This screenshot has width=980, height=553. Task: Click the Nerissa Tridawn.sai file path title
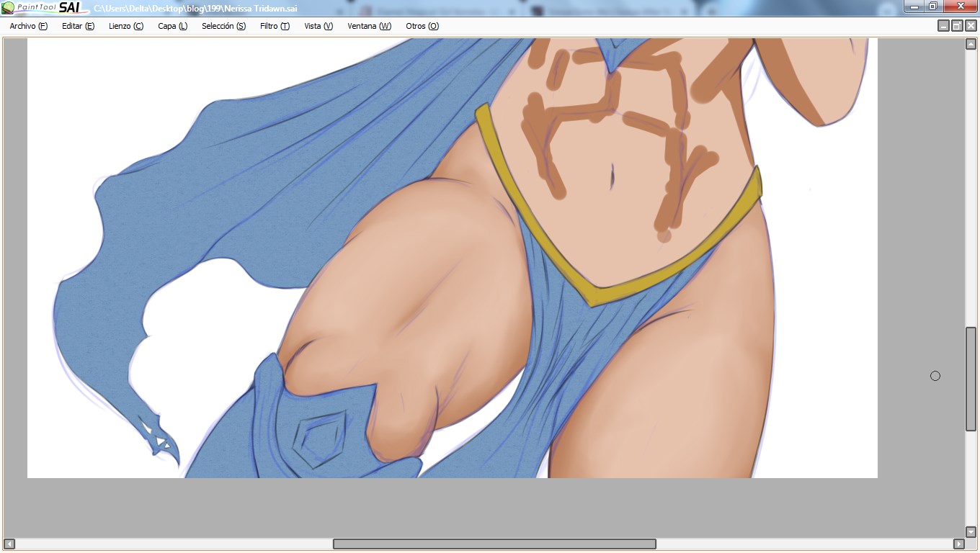click(195, 9)
